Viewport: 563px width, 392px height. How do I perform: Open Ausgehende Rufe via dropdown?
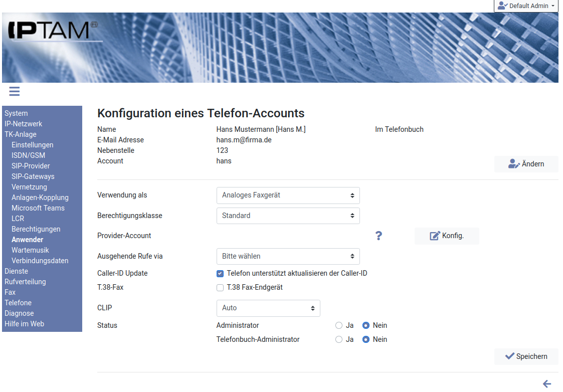pos(288,256)
